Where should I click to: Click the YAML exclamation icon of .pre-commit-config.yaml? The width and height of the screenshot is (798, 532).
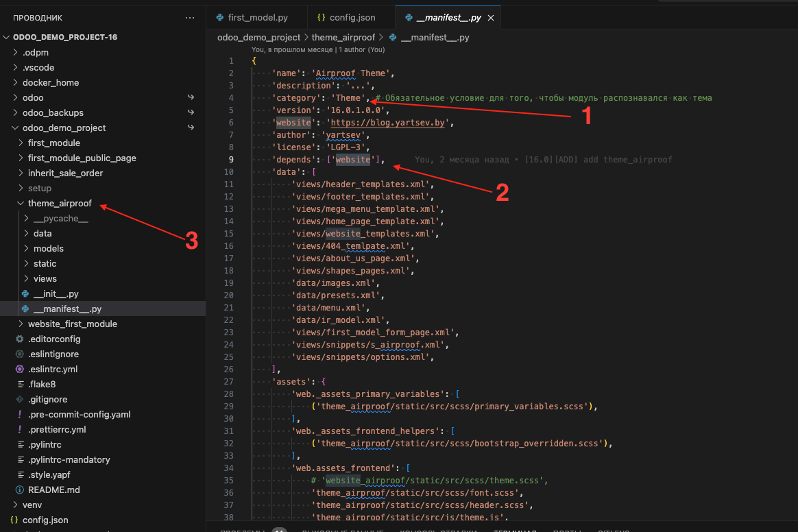[x=20, y=414]
